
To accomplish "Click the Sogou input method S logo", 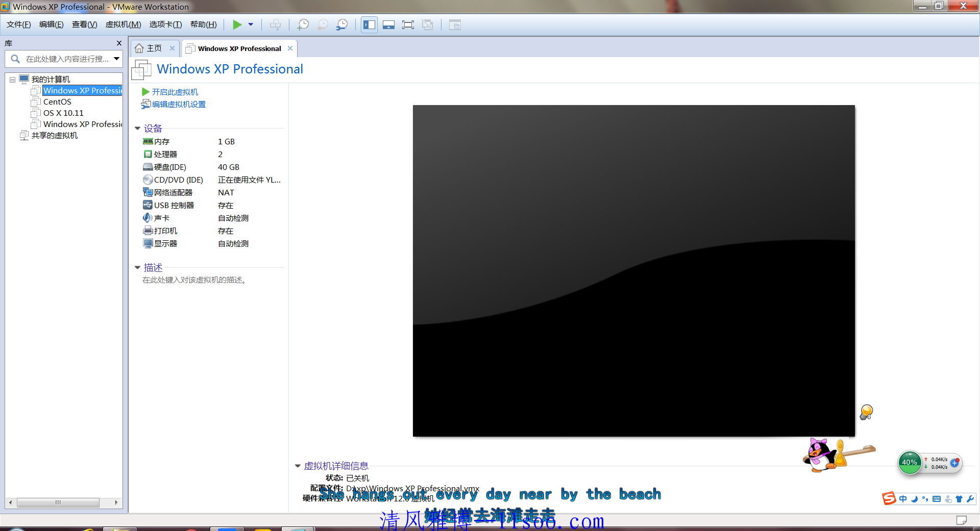I will 889,498.
